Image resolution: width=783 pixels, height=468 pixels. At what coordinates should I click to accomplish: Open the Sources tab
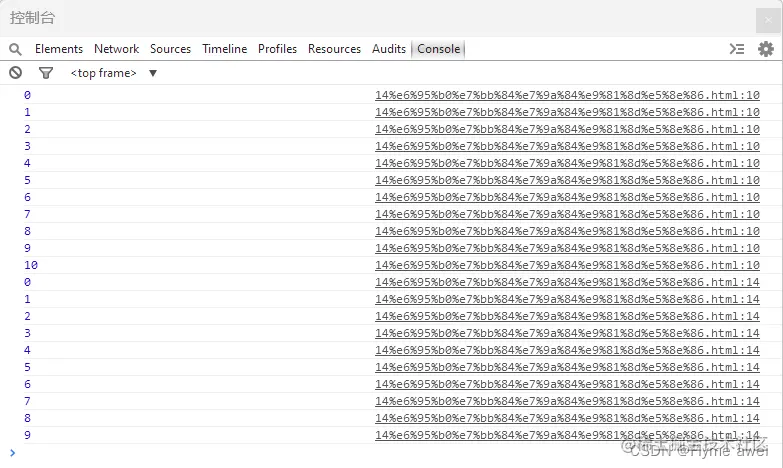[170, 49]
